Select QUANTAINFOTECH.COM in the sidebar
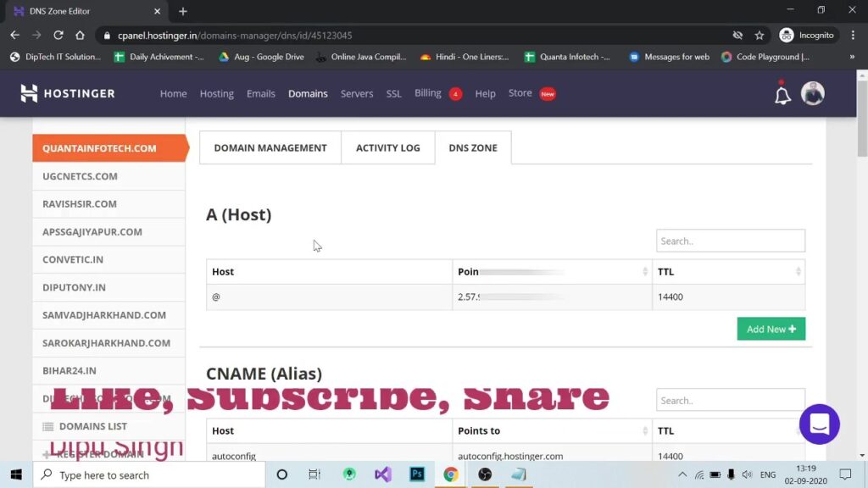The image size is (868, 488). click(x=109, y=148)
